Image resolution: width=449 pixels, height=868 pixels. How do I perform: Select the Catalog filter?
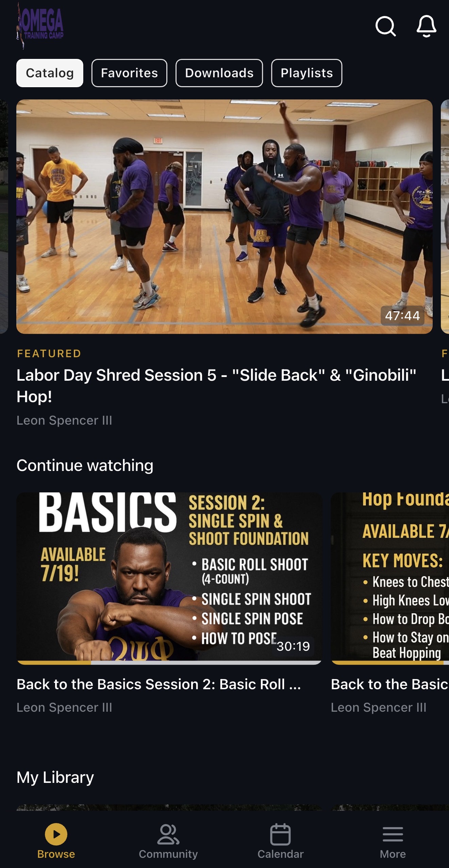pos(50,73)
